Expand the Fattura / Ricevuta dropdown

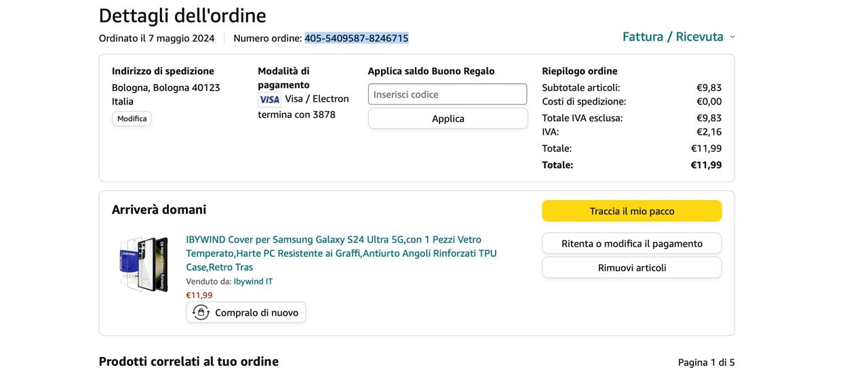[673, 37]
